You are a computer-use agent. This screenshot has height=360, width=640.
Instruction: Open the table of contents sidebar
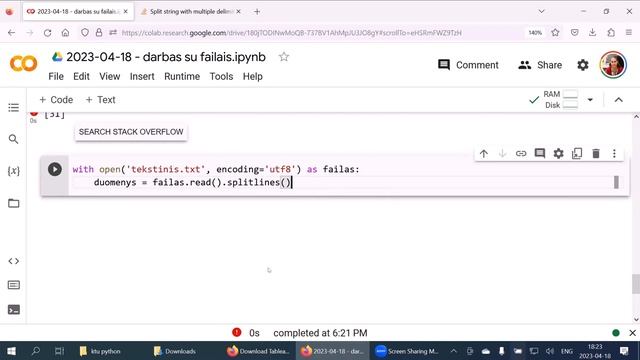click(x=13, y=108)
